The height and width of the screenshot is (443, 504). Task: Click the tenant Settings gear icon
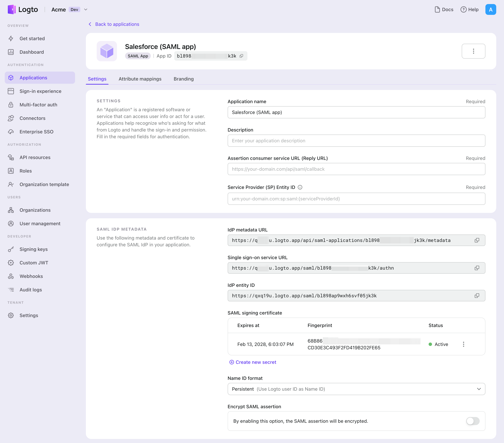pos(11,315)
